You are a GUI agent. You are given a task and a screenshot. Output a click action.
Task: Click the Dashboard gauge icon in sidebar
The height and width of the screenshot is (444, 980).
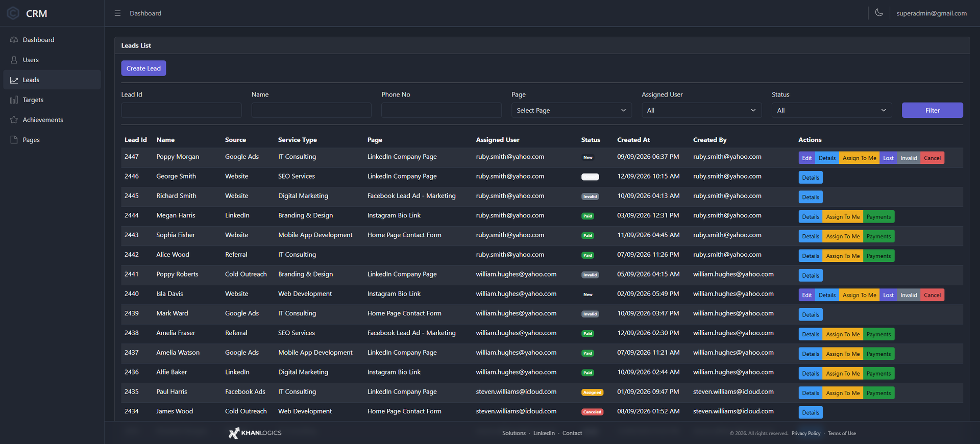point(14,40)
